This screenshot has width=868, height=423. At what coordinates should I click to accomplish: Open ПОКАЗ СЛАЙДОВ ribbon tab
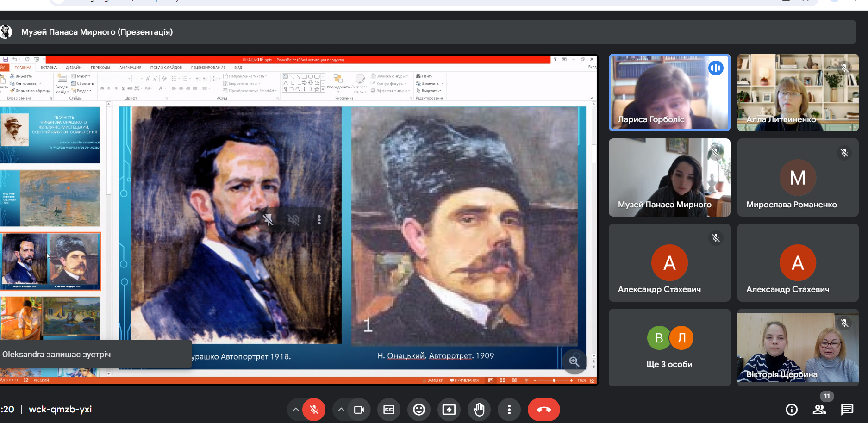pos(166,68)
